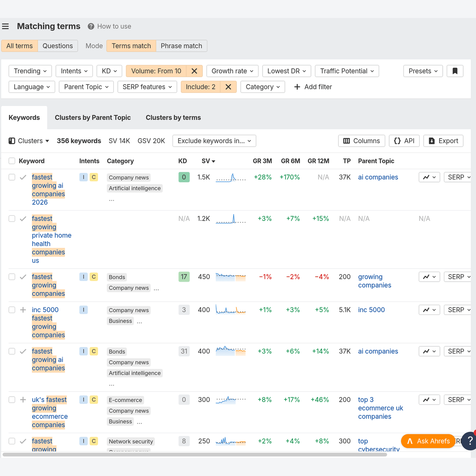Switch to Clusters by Parent Topic tab
This screenshot has height=476, width=476.
[93, 117]
